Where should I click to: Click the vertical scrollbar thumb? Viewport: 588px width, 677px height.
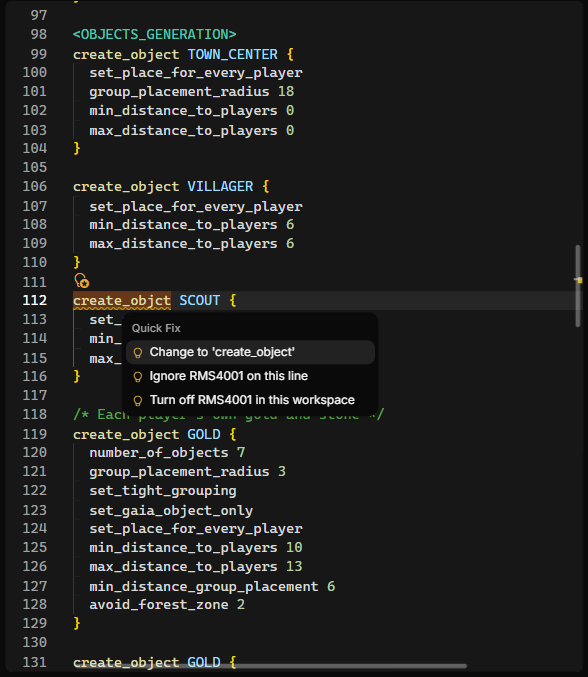(x=578, y=286)
